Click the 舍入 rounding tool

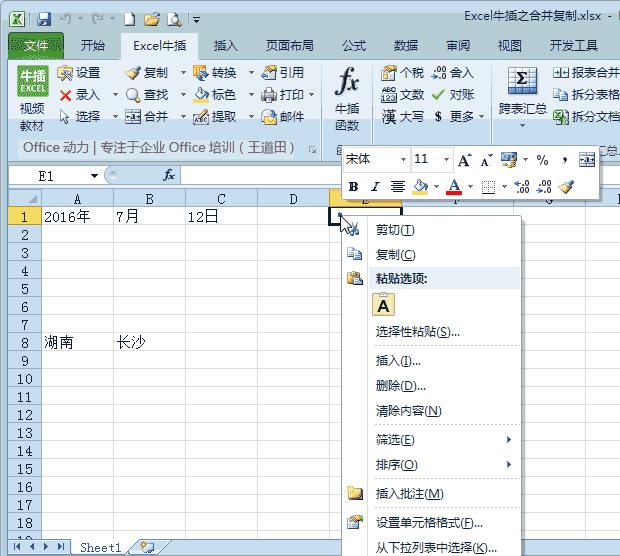coord(452,73)
